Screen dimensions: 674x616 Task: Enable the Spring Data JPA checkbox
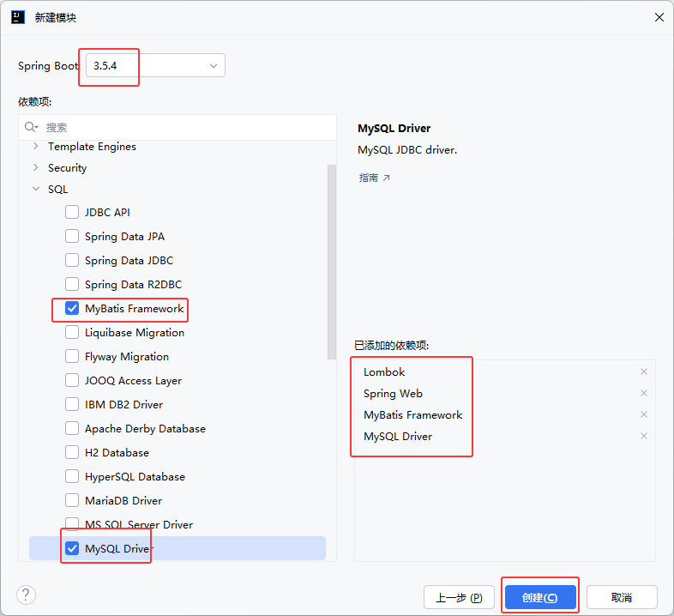[72, 237]
